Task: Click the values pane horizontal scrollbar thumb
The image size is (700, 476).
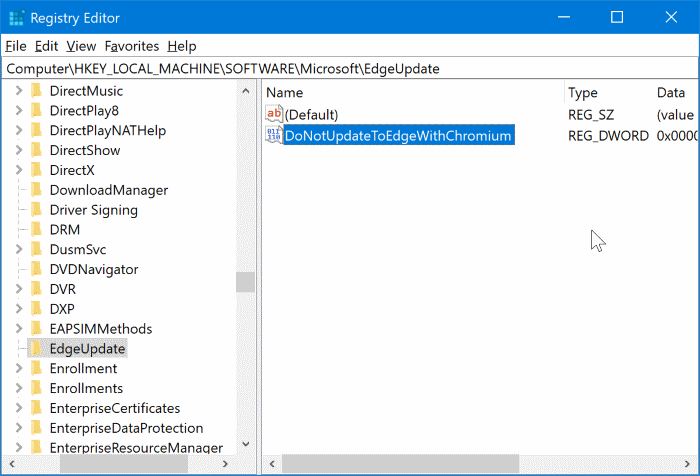Action: [400, 464]
